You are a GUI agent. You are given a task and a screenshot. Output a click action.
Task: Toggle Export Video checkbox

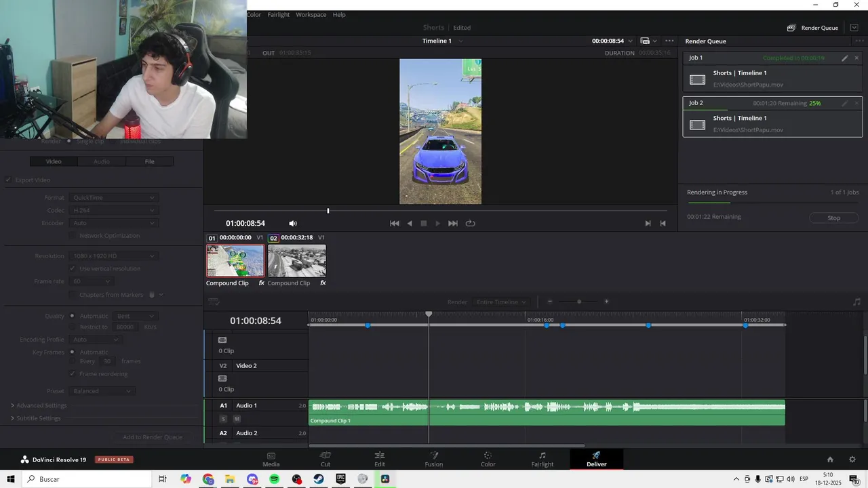tap(9, 180)
